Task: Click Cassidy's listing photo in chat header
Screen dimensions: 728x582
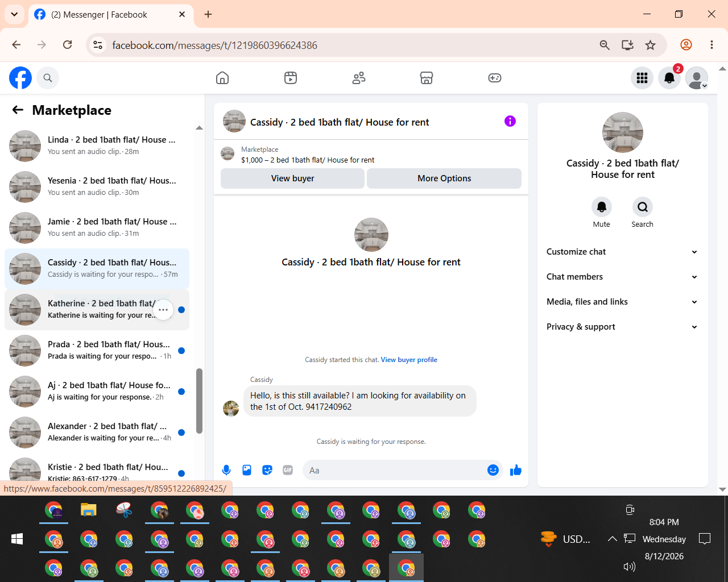Action: 234,122
